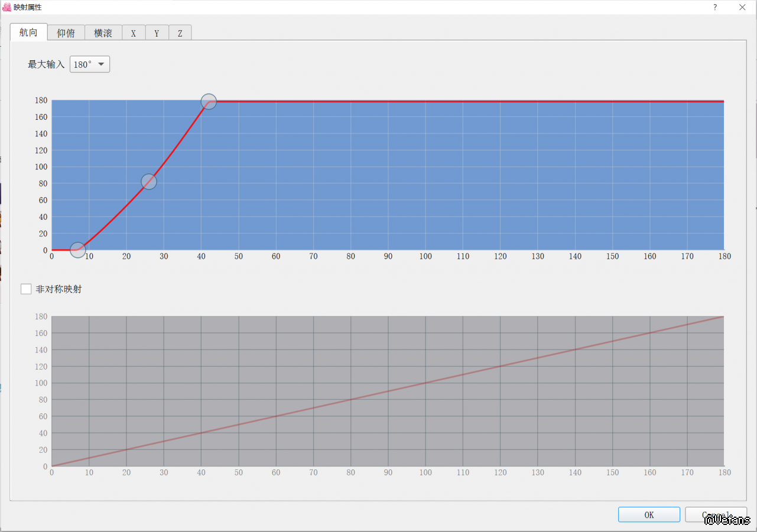Open the 最大输入 180° dropdown
The width and height of the screenshot is (757, 532).
tap(90, 64)
